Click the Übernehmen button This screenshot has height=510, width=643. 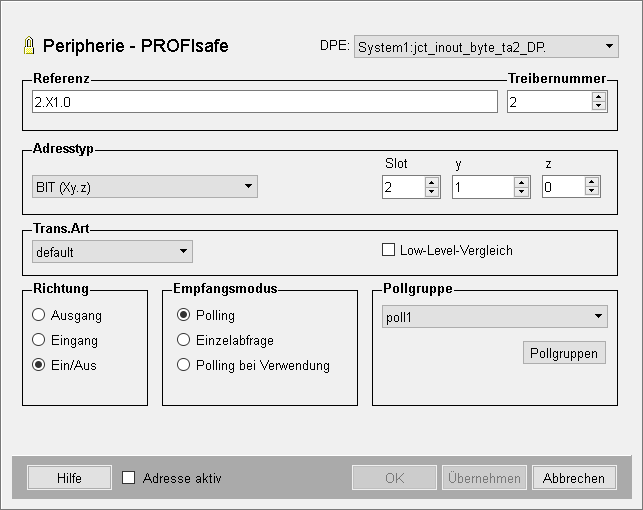pos(484,478)
